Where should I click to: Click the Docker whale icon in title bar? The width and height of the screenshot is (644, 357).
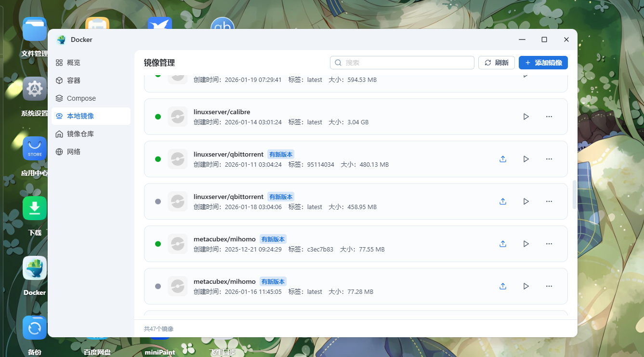point(61,40)
